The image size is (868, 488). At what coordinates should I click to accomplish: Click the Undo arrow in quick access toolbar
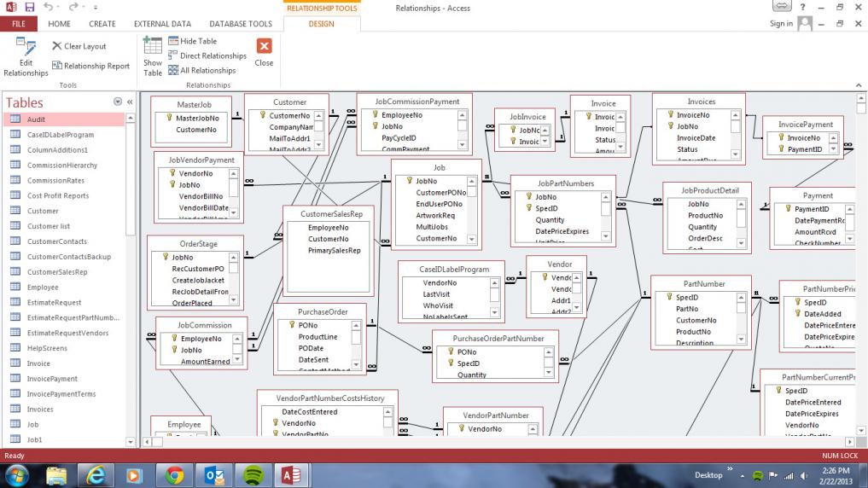click(48, 7)
